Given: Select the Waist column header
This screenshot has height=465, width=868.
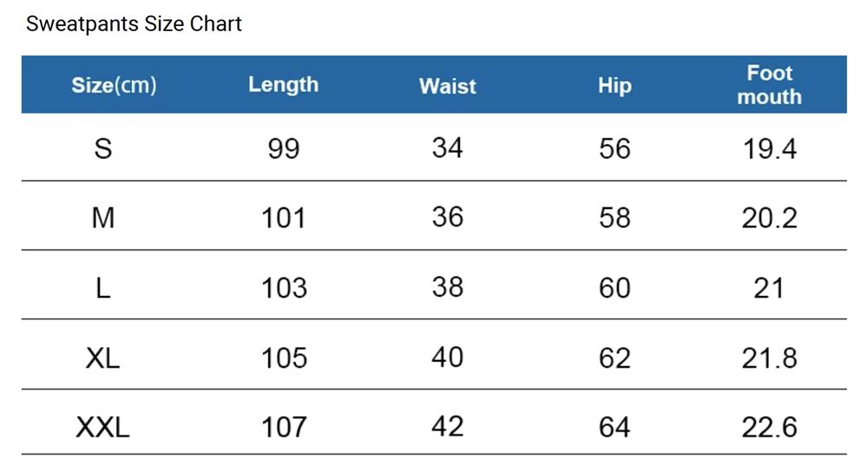Looking at the screenshot, I should click(x=447, y=86).
